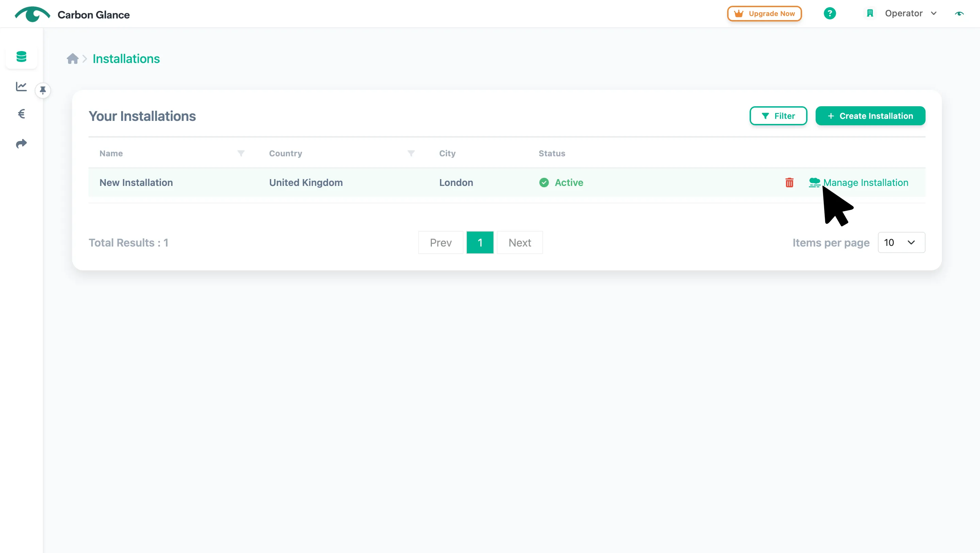Open the euro currency sidebar icon
Viewport: 980px width, 553px height.
click(x=21, y=114)
